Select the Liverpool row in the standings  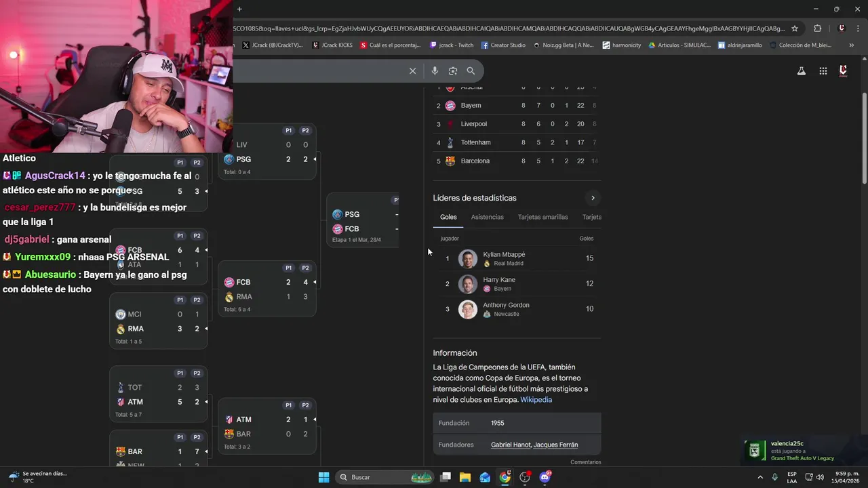coord(517,124)
